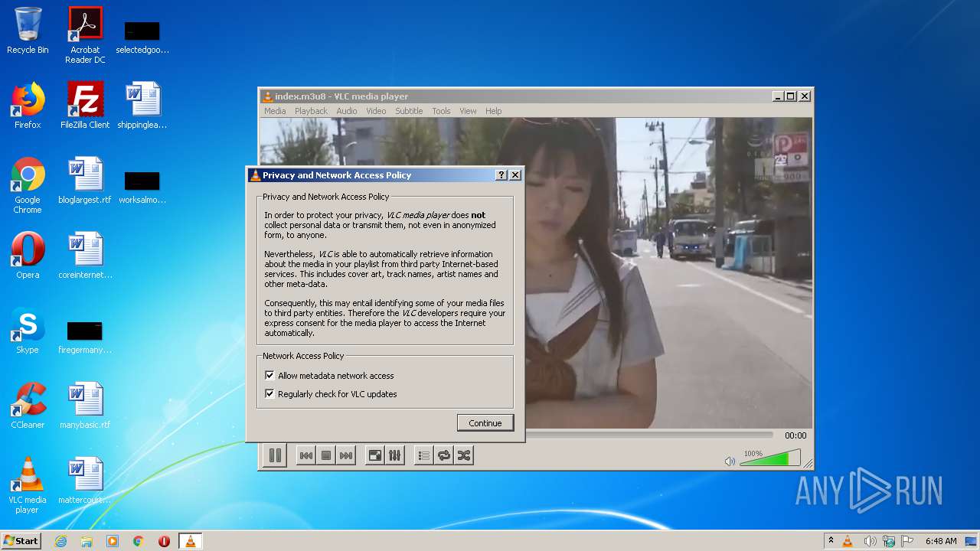Select Firefox desktop shortcut
Screen dimensions: 980x551
[x=28, y=106]
